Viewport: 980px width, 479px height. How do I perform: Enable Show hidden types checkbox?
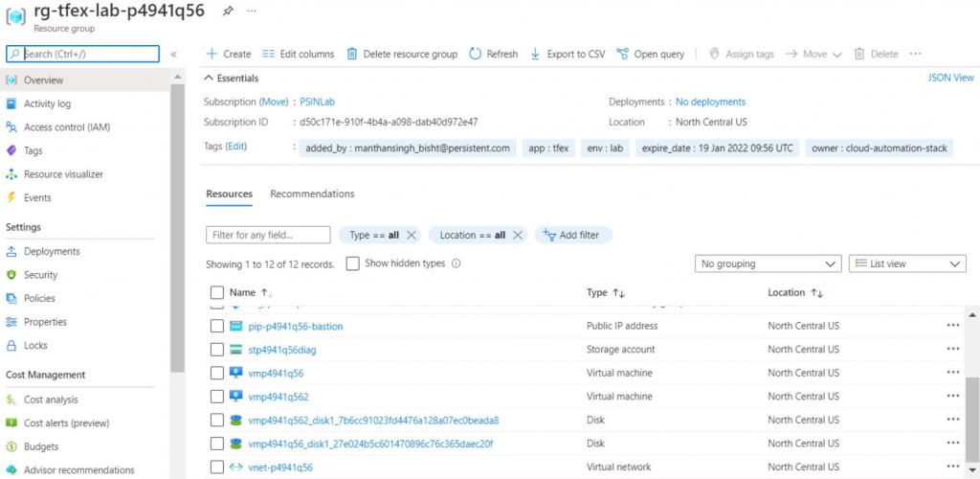pyautogui.click(x=352, y=263)
